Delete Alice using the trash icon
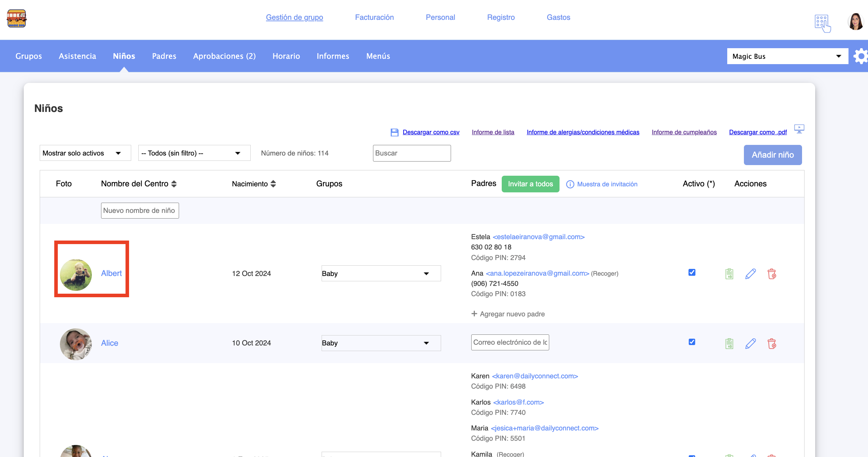 (x=772, y=343)
